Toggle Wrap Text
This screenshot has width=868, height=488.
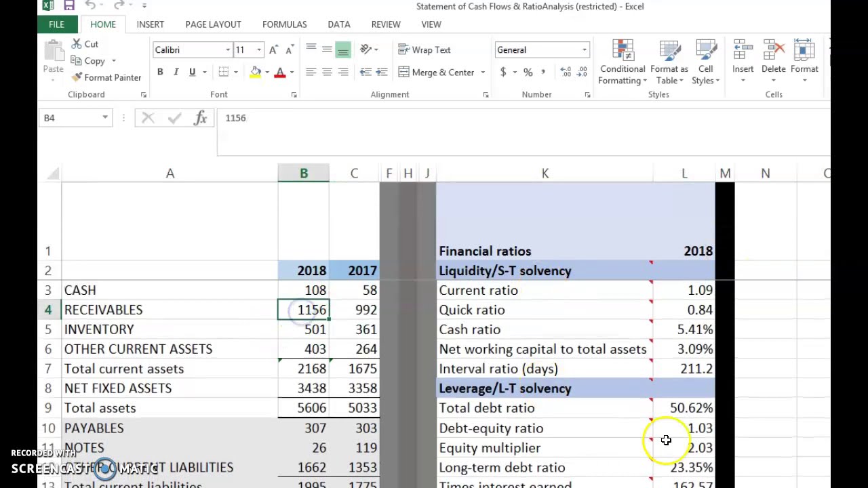click(425, 49)
